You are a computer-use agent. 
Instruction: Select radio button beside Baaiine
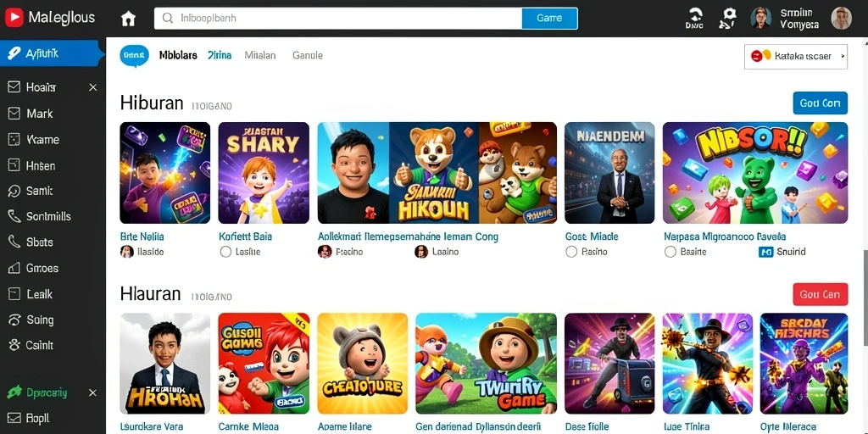point(670,252)
